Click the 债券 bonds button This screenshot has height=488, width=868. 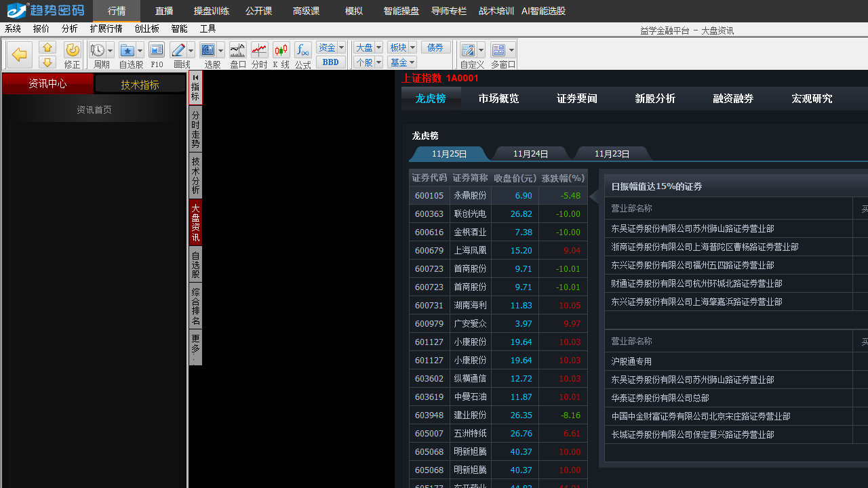click(x=436, y=47)
